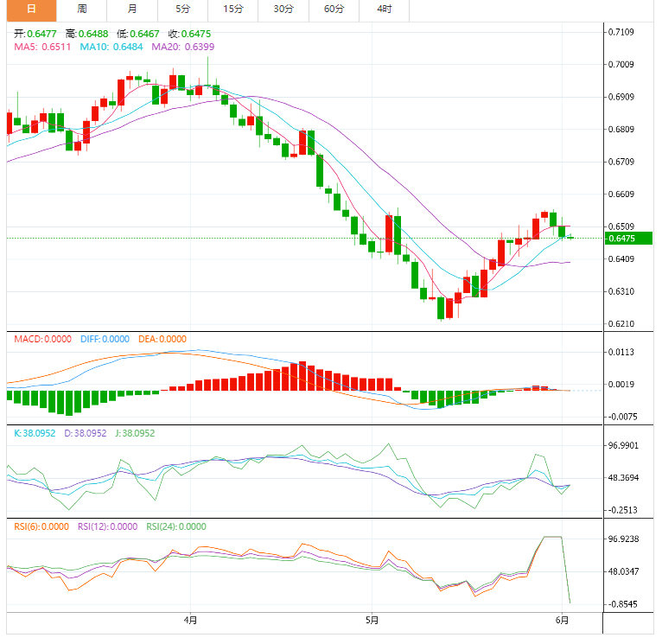
Task: Click the 0.6709 price axis label
Action: 621,162
